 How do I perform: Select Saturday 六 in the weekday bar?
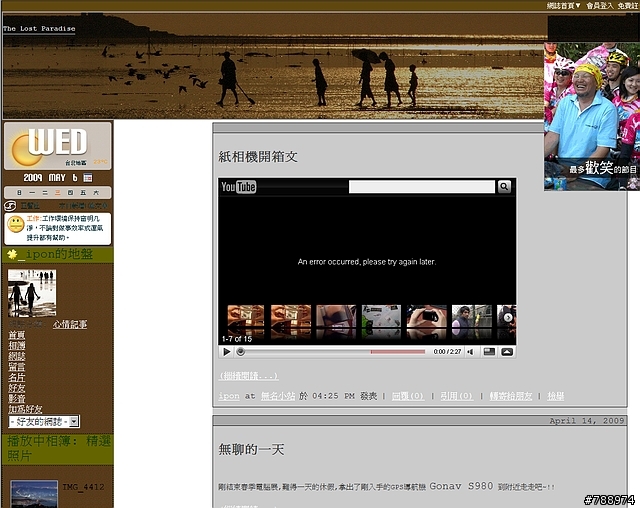(x=96, y=193)
